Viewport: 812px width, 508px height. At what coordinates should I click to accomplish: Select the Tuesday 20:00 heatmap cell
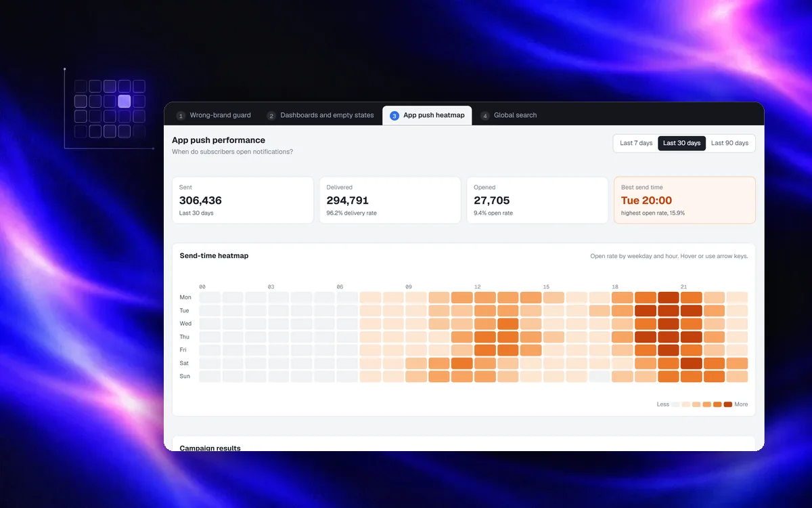click(x=669, y=311)
